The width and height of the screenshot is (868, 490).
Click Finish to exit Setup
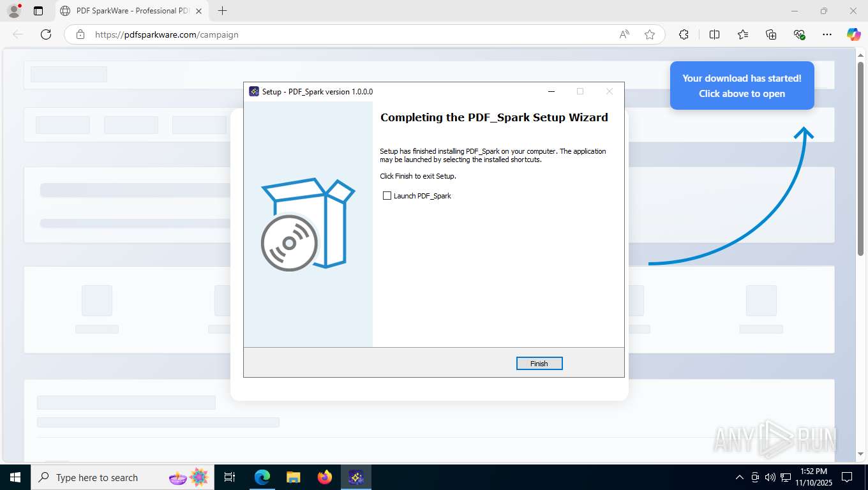[539, 364]
